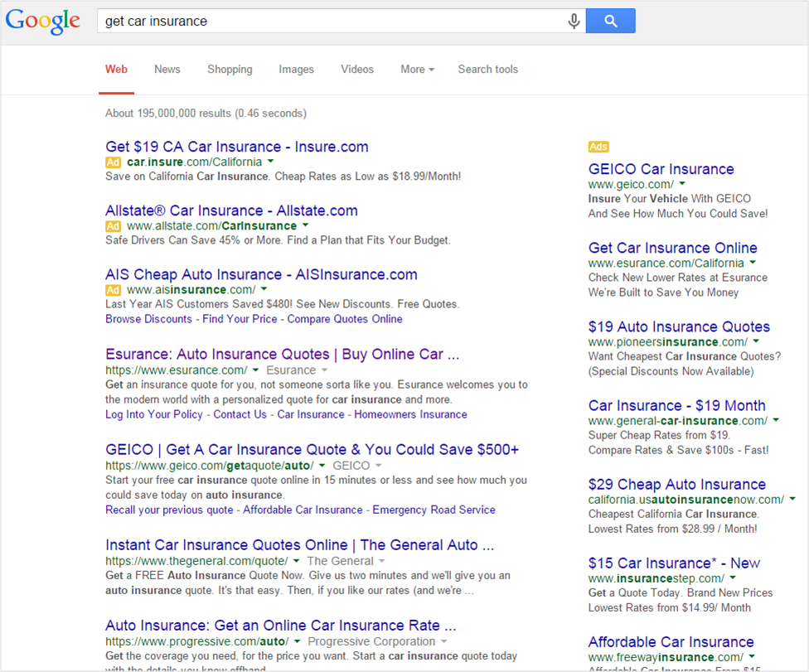The image size is (809, 672).
Task: Click Recall your previous quote sitelink
Action: pos(169,510)
